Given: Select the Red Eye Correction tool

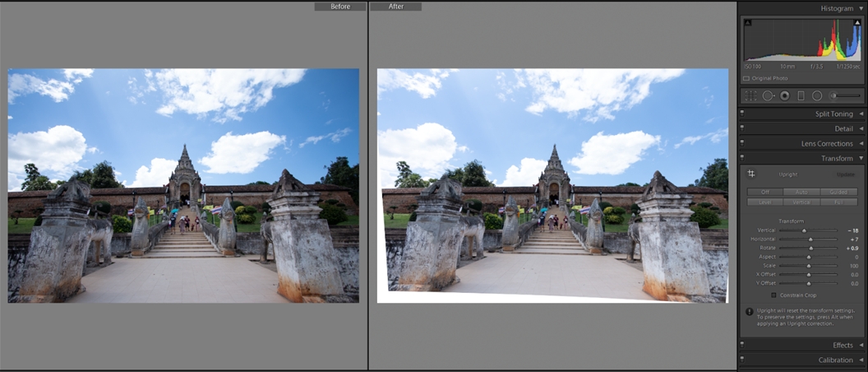Looking at the screenshot, I should click(x=784, y=95).
